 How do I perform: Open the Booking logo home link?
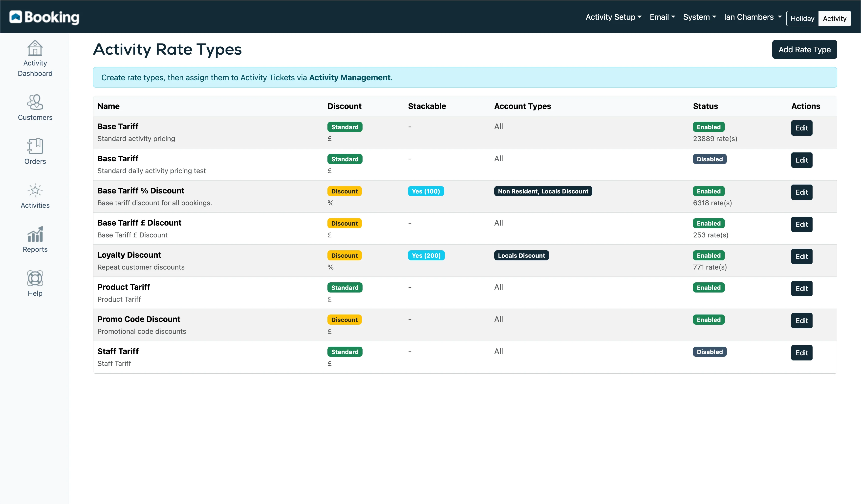click(x=44, y=17)
